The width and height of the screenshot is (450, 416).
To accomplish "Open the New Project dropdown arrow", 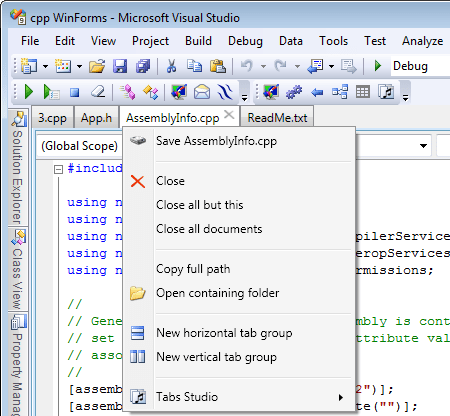I will tap(45, 66).
